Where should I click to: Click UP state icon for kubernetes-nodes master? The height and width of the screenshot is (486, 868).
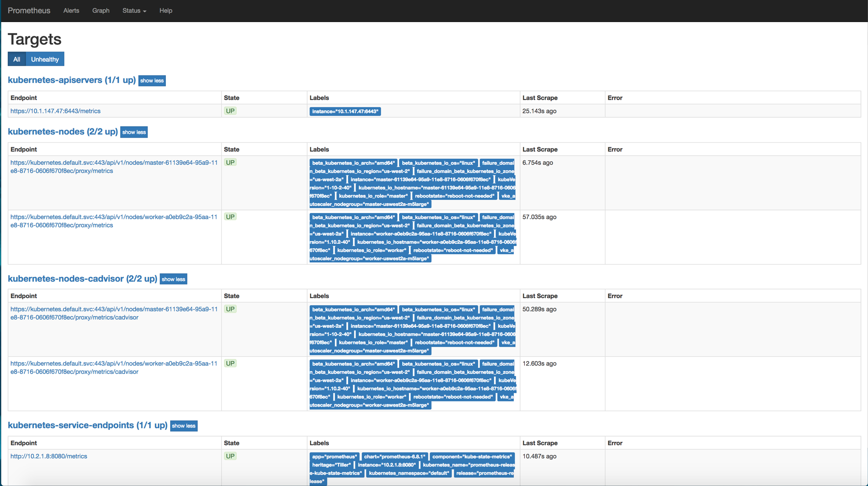pyautogui.click(x=230, y=161)
